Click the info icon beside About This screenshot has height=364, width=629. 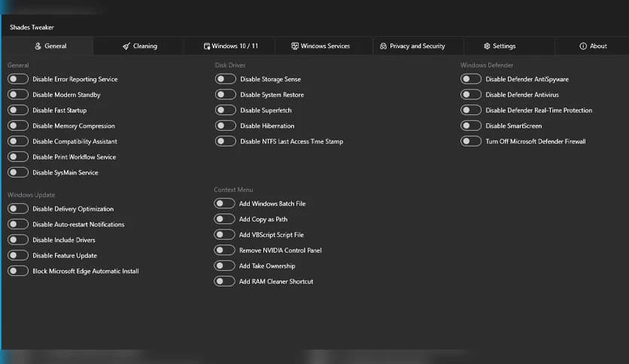pyautogui.click(x=583, y=46)
